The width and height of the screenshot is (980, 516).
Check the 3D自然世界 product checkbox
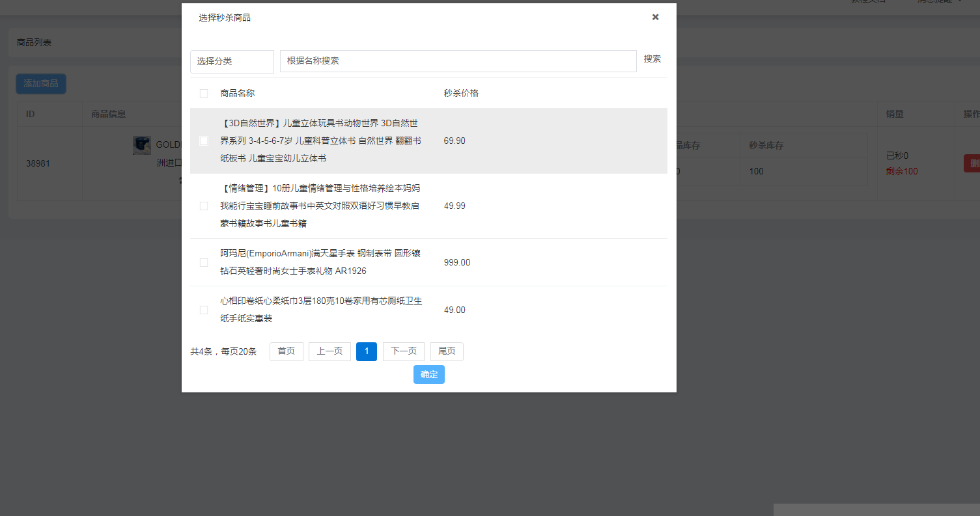(x=204, y=141)
